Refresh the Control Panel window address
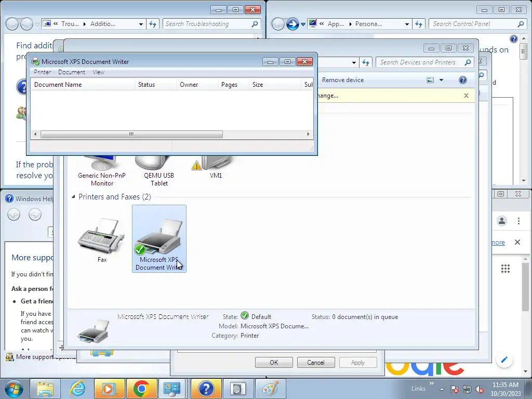Viewport: 532px width, 399px height. [x=419, y=24]
